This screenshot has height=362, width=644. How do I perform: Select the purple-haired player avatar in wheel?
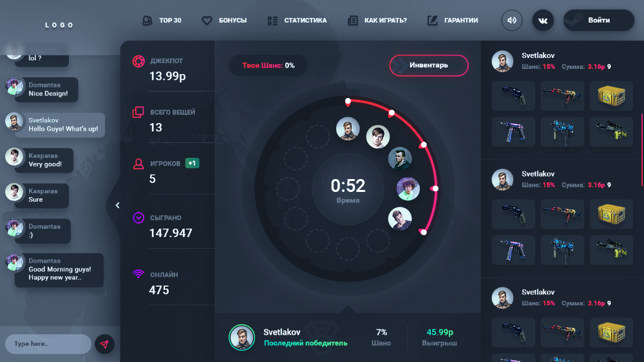[x=408, y=189]
